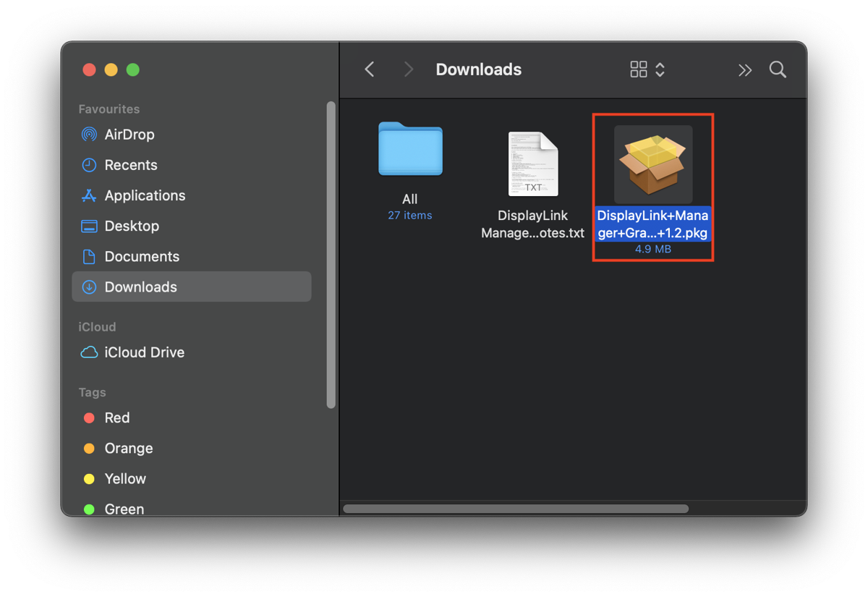Click the Downloads window title
868x597 pixels.
point(478,69)
